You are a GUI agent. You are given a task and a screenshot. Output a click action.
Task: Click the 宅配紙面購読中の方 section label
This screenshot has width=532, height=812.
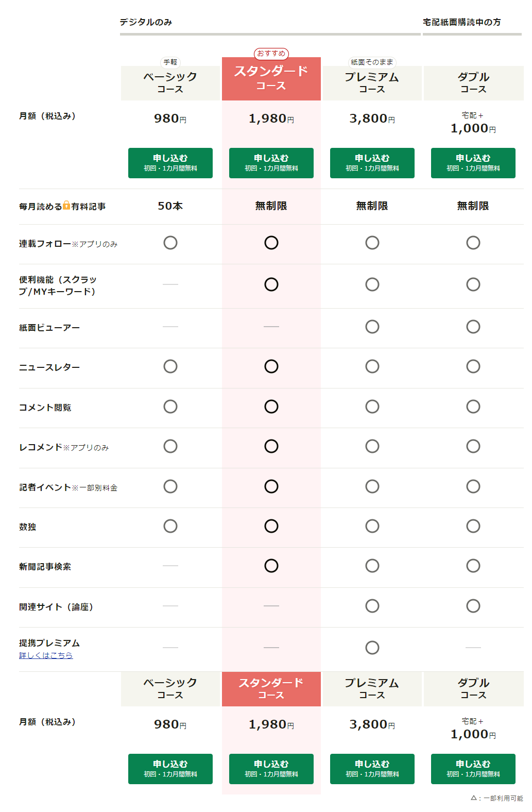point(462,22)
